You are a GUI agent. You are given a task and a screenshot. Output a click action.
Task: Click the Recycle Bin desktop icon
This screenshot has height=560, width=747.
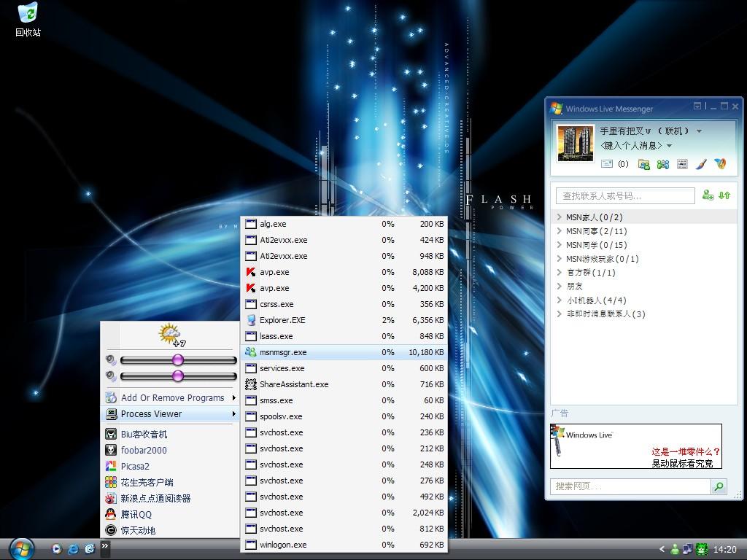click(x=28, y=20)
